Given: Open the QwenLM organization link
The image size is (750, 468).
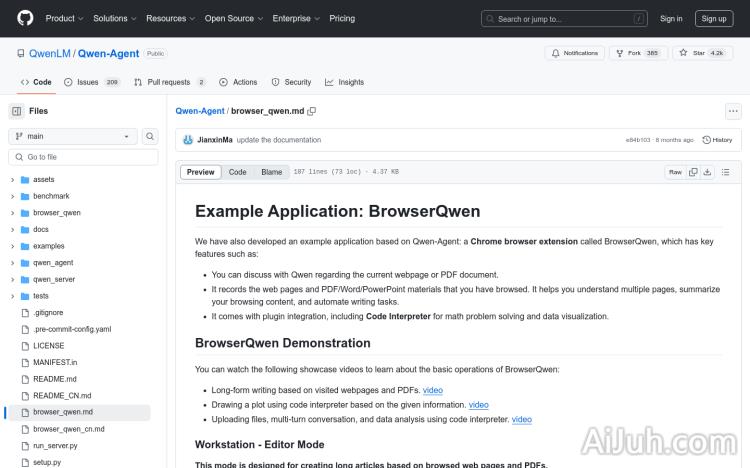Looking at the screenshot, I should click(50, 54).
